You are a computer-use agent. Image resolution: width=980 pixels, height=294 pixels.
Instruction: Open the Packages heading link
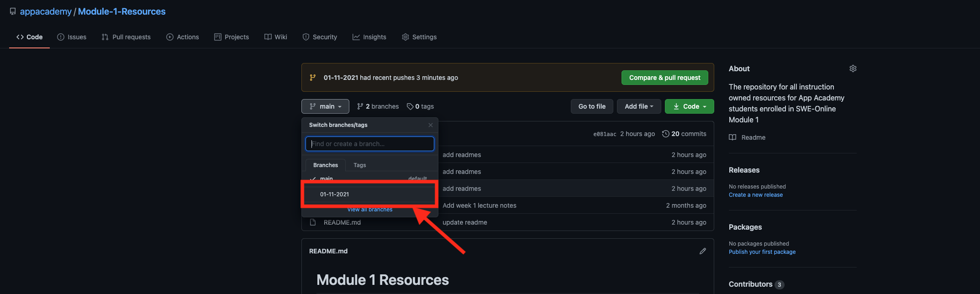pos(745,227)
